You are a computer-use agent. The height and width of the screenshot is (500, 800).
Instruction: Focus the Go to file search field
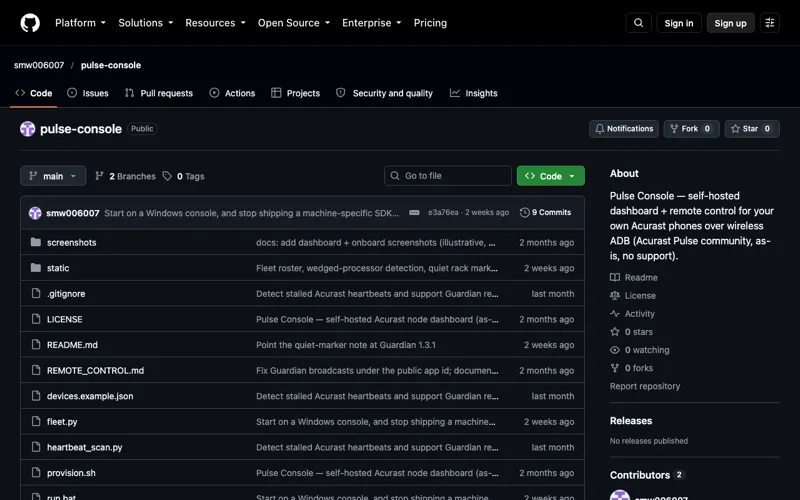click(x=448, y=176)
